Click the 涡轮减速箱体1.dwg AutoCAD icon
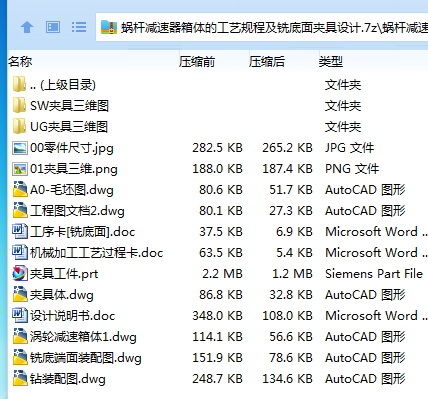The width and height of the screenshot is (428, 399). point(20,336)
